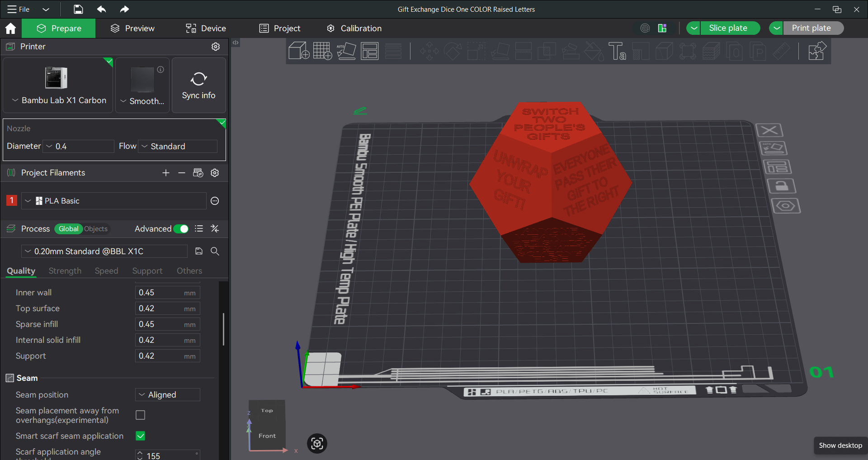This screenshot has height=460, width=868.
Task: Open the Speed settings tab
Action: (x=106, y=270)
